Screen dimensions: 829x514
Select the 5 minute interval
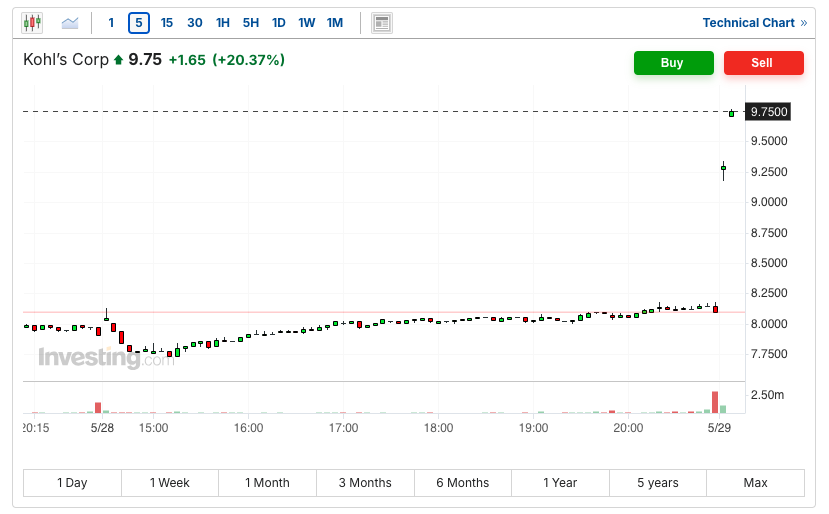139,23
